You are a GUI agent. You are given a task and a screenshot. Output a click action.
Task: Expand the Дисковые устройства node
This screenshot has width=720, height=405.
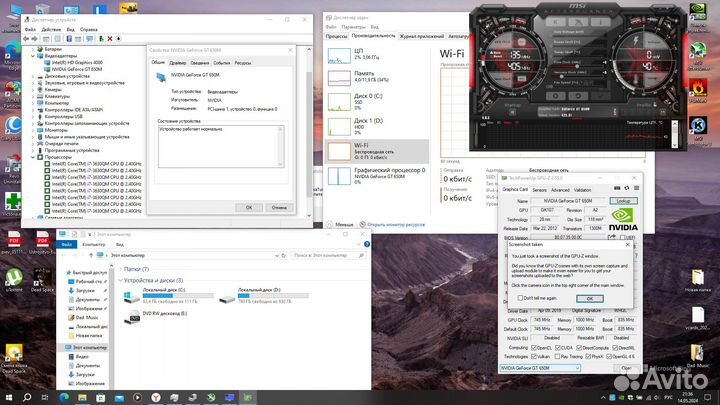tap(33, 76)
